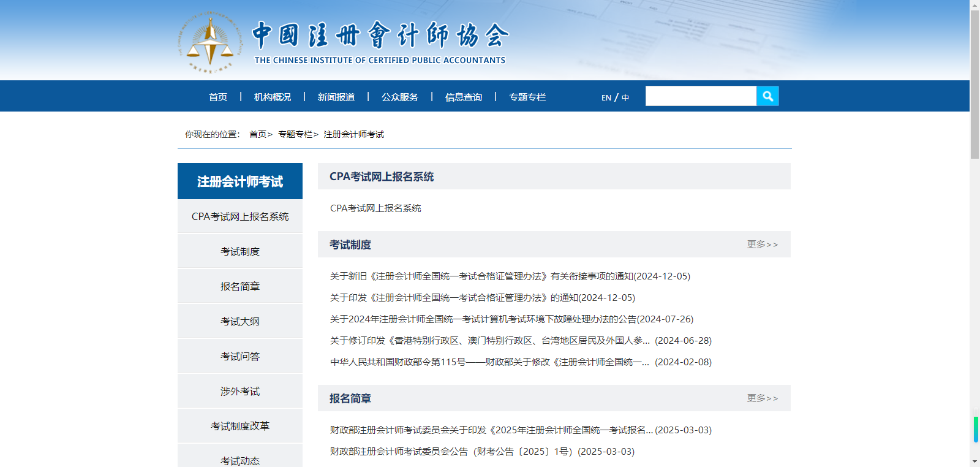The width and height of the screenshot is (980, 467).
Task: Open the 首页 navigation menu item
Action: [x=218, y=97]
